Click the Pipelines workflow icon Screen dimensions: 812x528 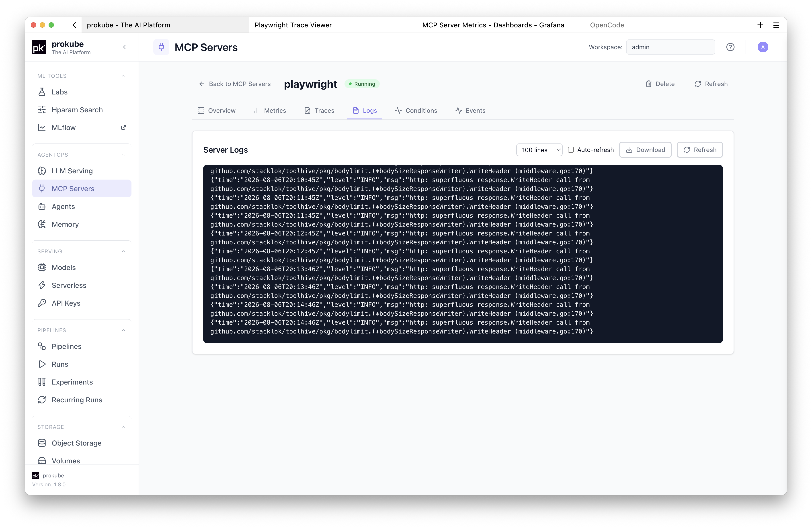(42, 346)
